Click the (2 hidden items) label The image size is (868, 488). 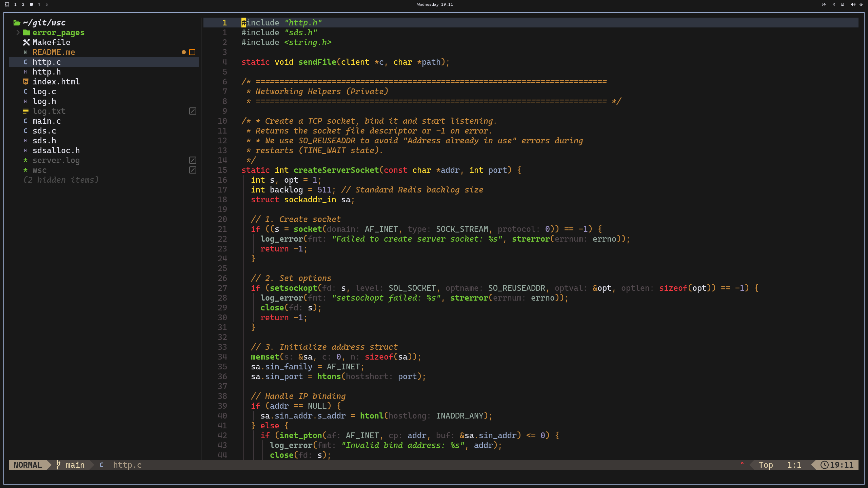(61, 180)
